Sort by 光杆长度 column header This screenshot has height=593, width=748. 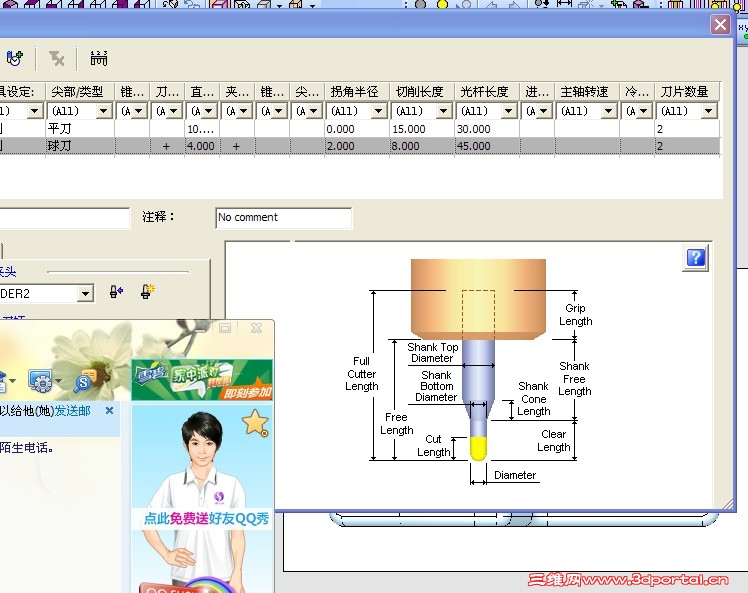487,91
